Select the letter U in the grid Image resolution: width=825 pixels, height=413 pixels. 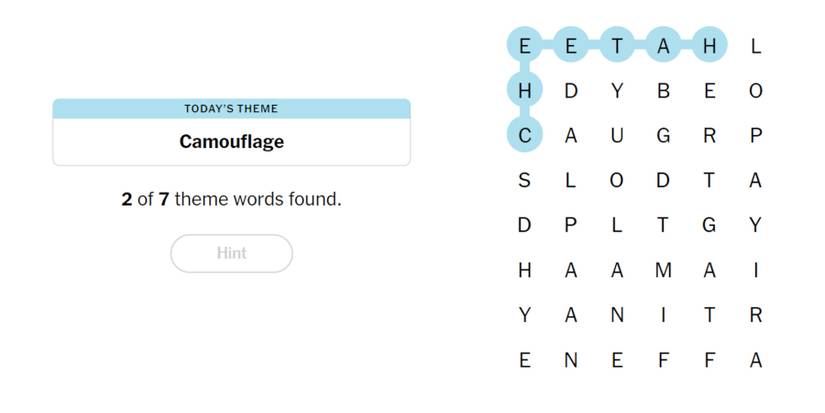(617, 136)
